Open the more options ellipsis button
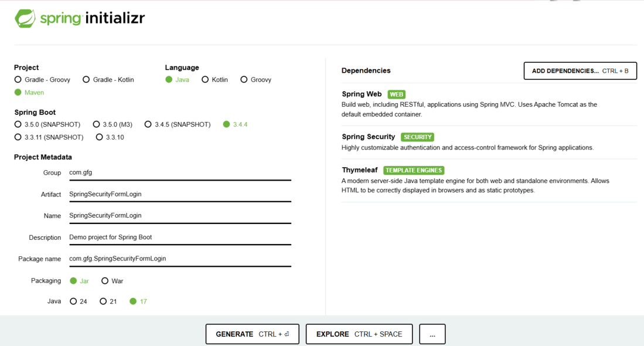 (432, 334)
